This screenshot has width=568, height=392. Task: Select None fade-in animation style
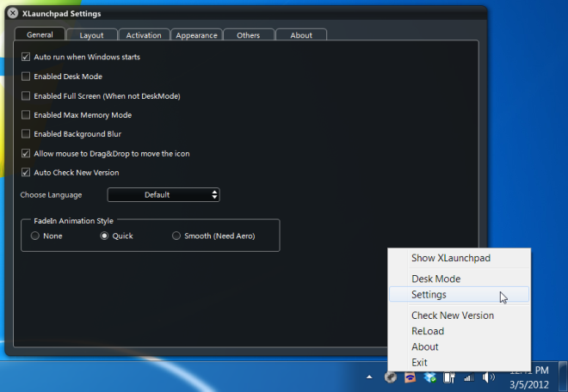click(35, 236)
